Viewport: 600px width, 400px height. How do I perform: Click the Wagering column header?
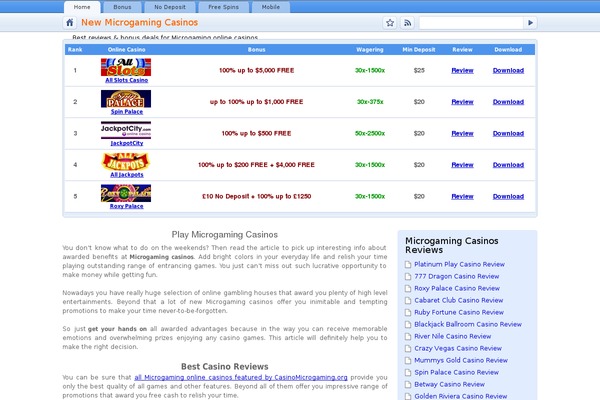[370, 50]
